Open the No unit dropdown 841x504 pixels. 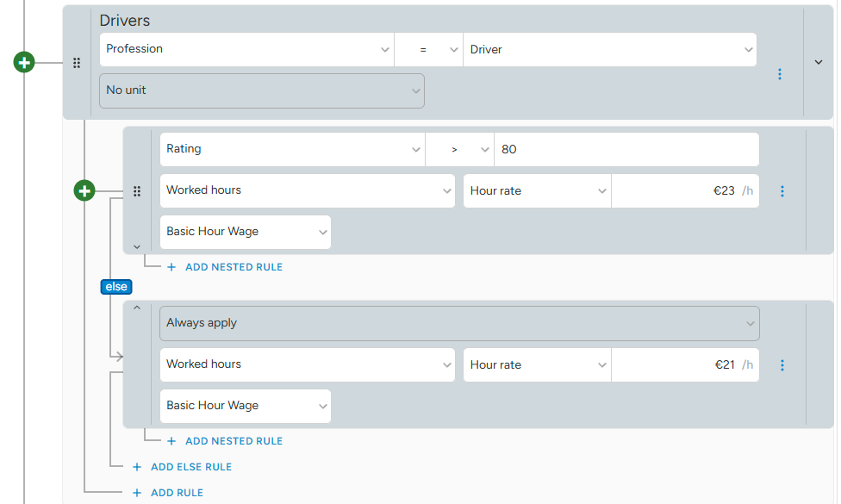tap(262, 90)
